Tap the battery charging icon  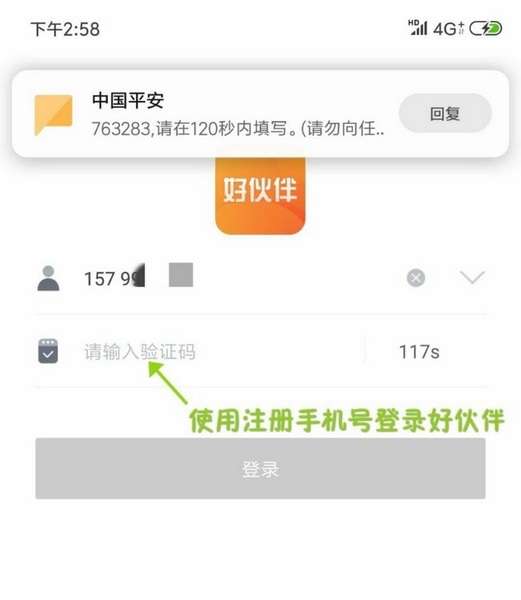click(486, 28)
